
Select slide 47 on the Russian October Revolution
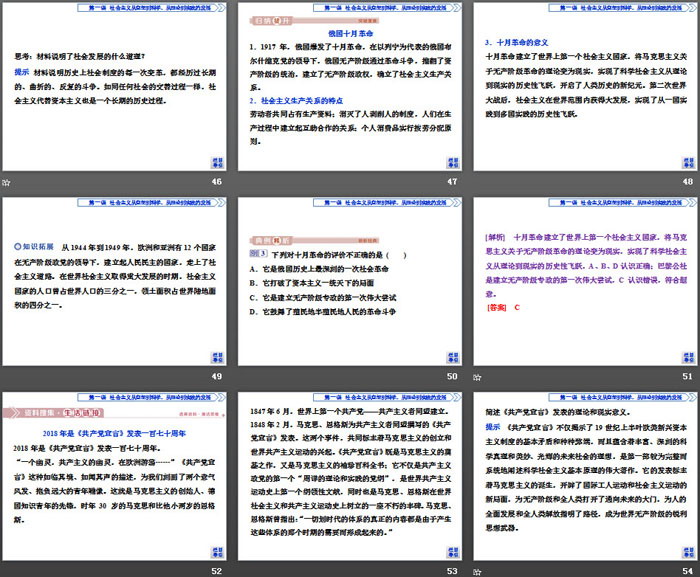pyautogui.click(x=349, y=88)
